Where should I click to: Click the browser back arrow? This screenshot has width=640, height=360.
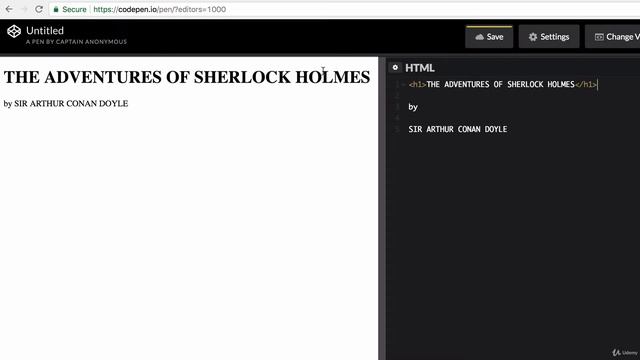[x=9, y=9]
